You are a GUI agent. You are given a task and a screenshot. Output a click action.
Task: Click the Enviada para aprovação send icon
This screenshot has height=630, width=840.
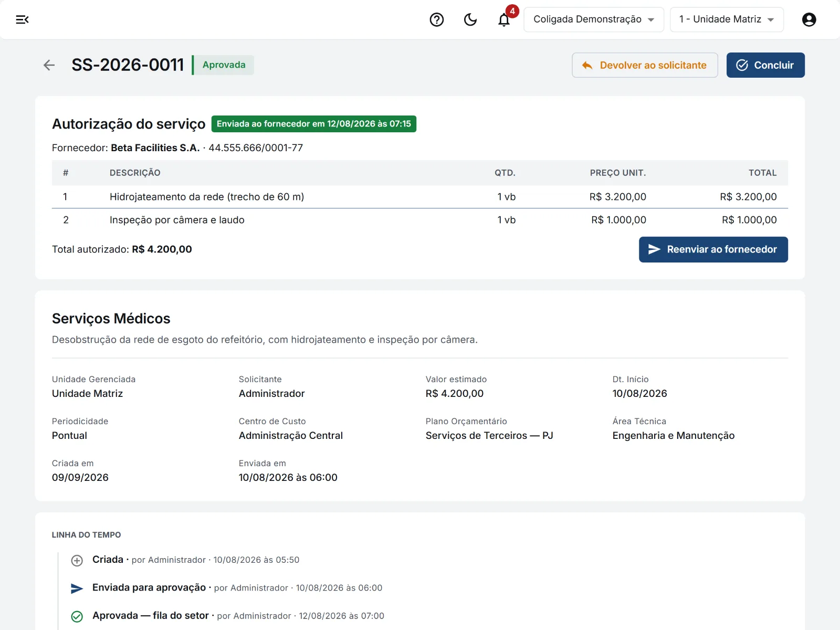point(77,589)
